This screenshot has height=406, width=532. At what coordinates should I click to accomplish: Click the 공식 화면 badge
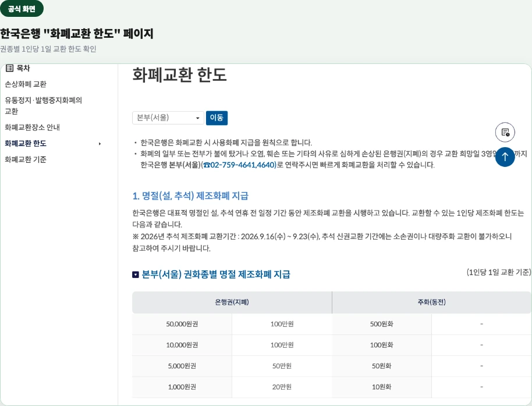click(x=22, y=9)
